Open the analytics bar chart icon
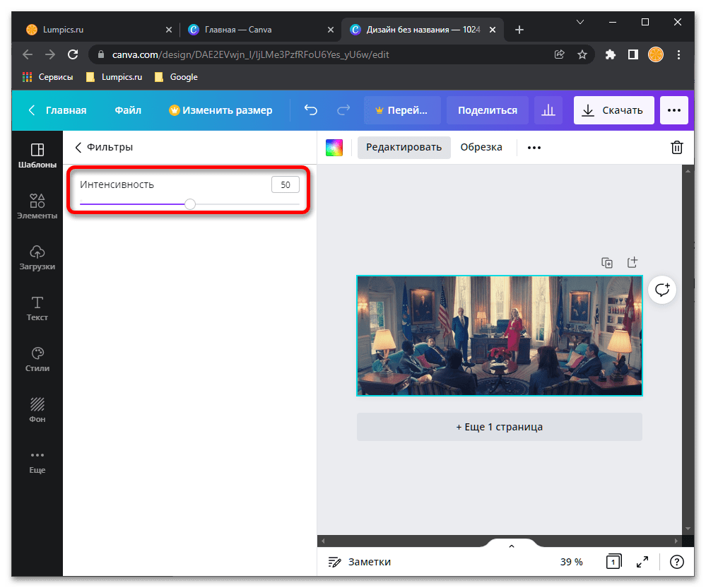706x588 pixels. point(548,110)
